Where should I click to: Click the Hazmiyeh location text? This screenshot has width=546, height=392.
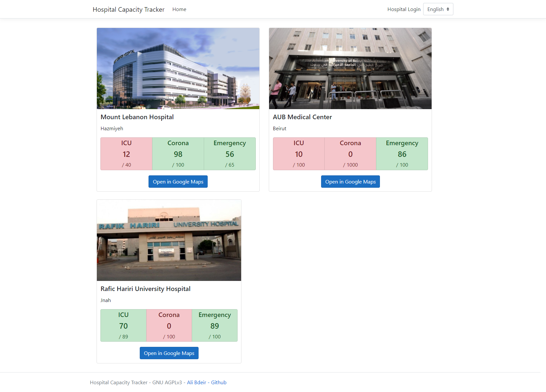[x=112, y=128]
